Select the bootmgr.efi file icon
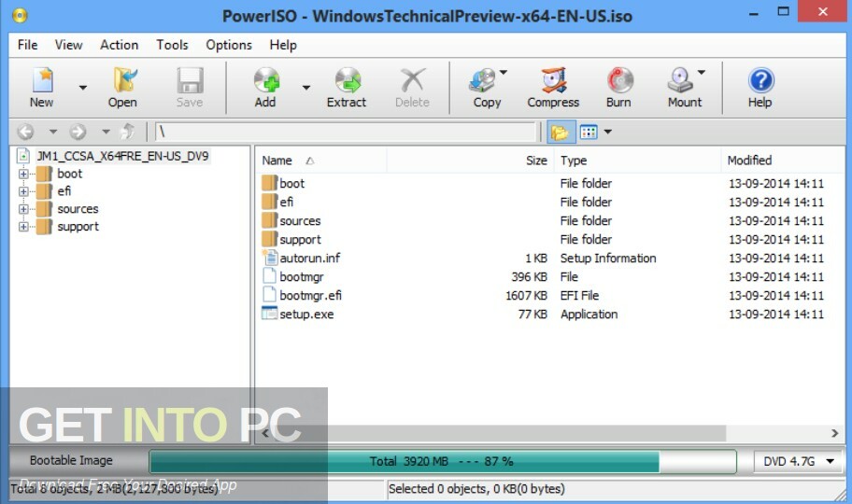Image resolution: width=852 pixels, height=504 pixels. coord(269,295)
